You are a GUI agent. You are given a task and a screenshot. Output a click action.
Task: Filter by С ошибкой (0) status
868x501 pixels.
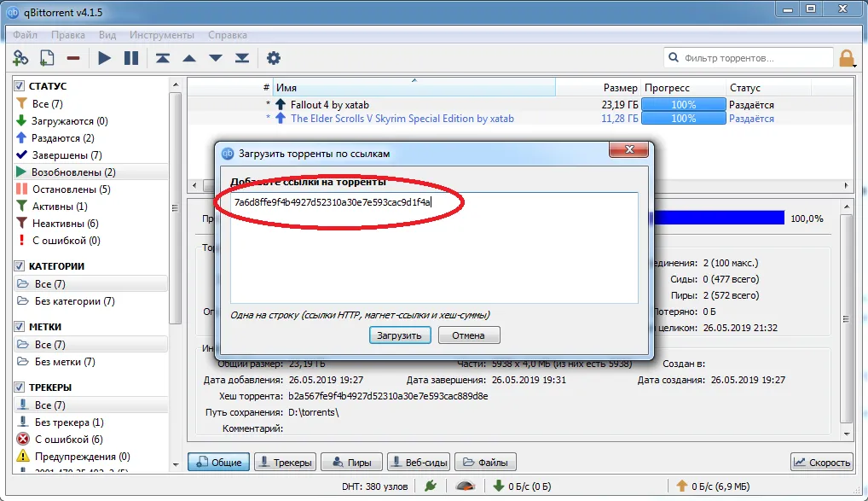click(x=67, y=241)
